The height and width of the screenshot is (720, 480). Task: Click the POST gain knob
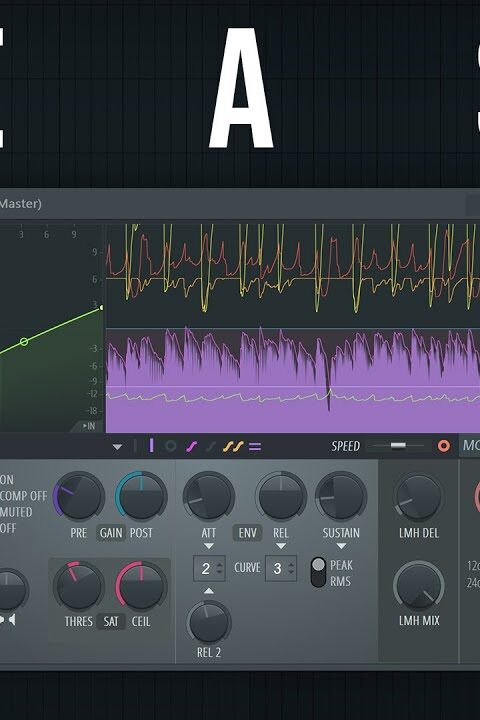(x=141, y=496)
